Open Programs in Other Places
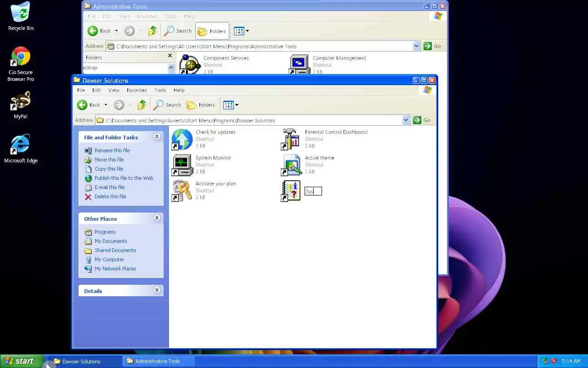The image size is (588, 368). 105,232
